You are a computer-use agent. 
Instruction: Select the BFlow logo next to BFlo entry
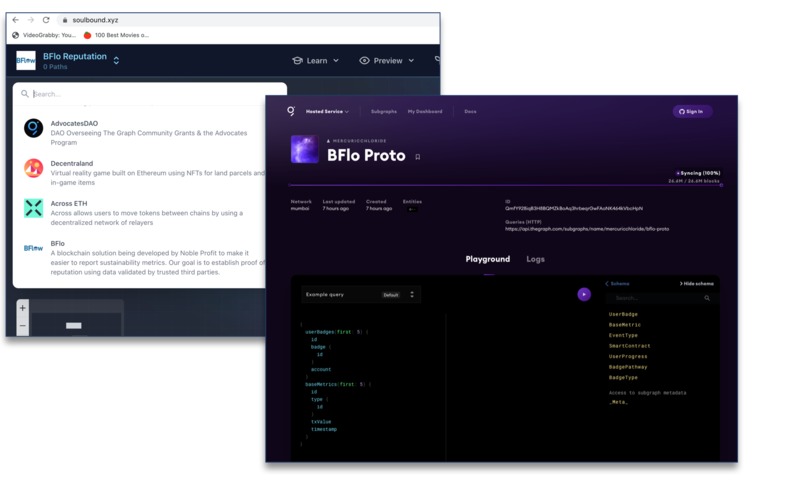33,248
